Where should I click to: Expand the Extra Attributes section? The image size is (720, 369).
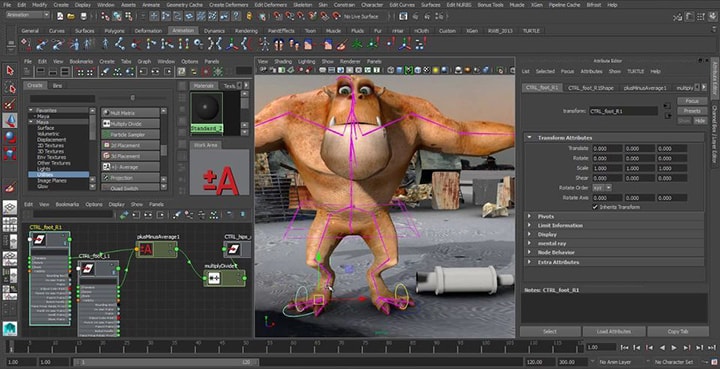pyautogui.click(x=529, y=262)
